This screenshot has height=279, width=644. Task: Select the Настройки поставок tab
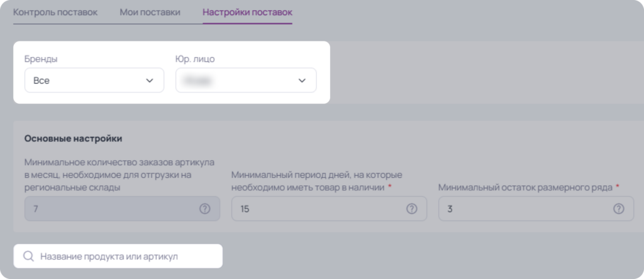pos(247,13)
